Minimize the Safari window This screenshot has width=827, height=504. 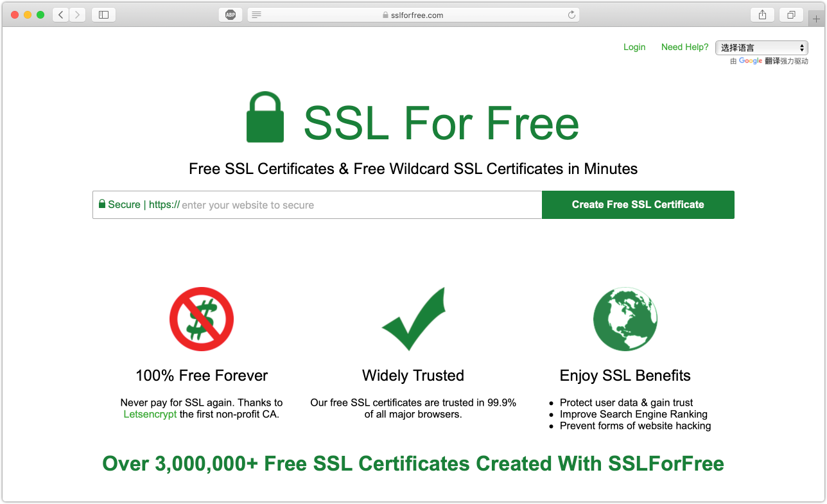click(28, 15)
